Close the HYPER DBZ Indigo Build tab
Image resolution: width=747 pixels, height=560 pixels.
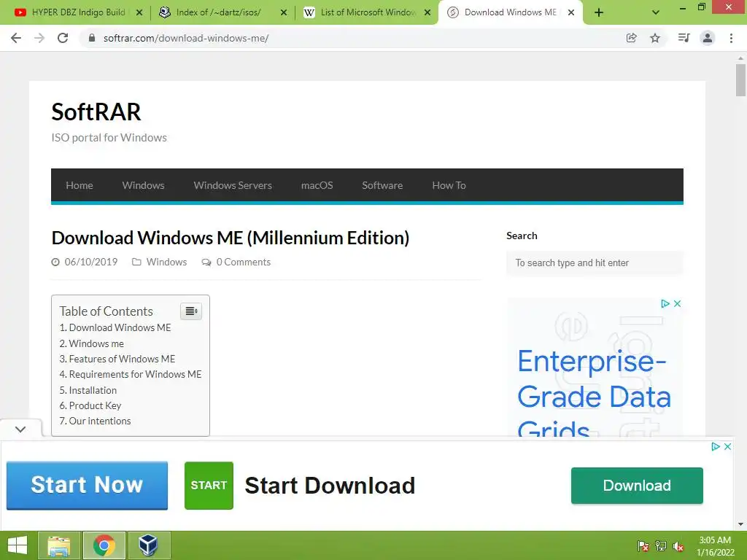coord(139,12)
